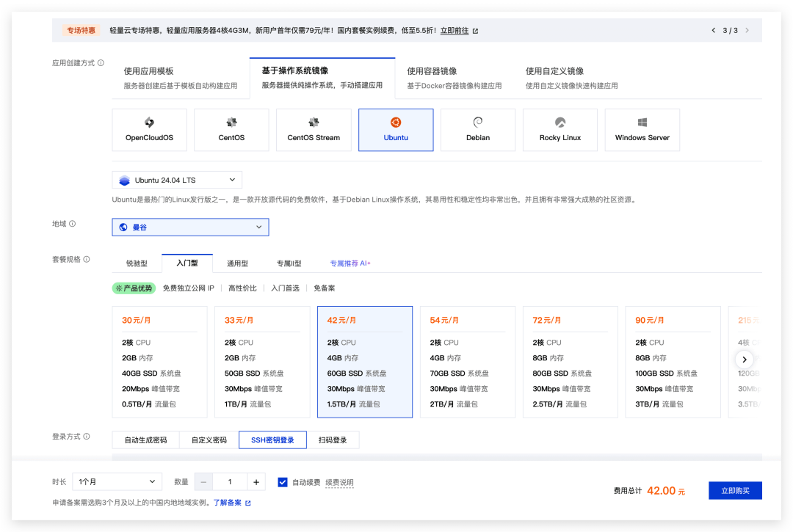
Task: Choose the 72元/月 plan card
Action: coord(570,362)
